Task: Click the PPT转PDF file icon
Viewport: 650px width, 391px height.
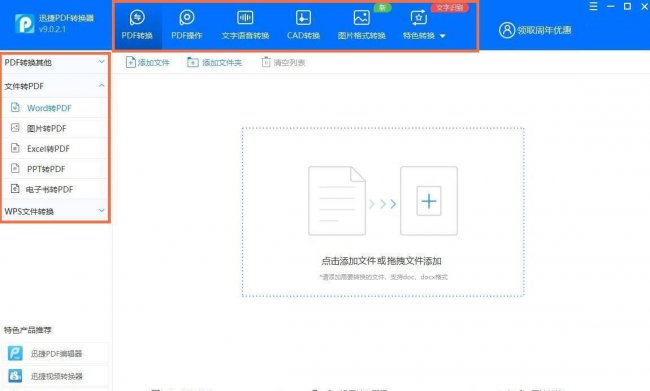Action: pos(15,168)
